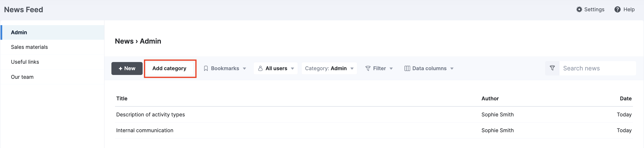
Task: Click the Help question mark icon
Action: (x=617, y=10)
